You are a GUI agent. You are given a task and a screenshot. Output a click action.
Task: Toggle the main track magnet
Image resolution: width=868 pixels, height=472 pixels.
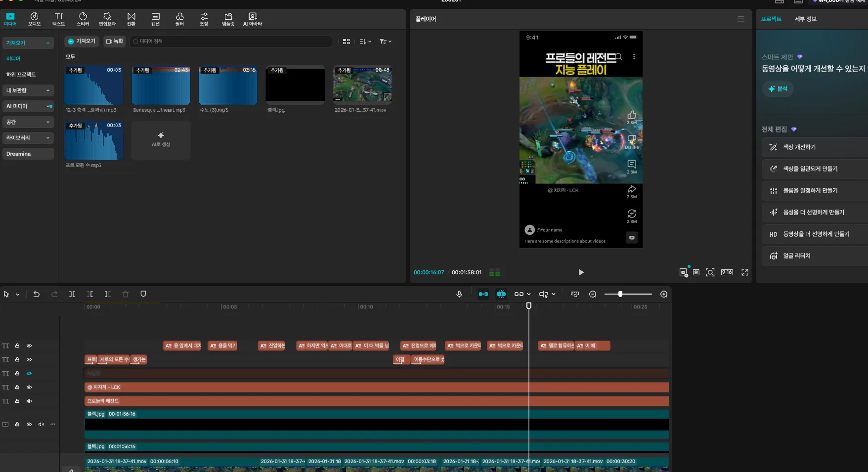pos(483,294)
